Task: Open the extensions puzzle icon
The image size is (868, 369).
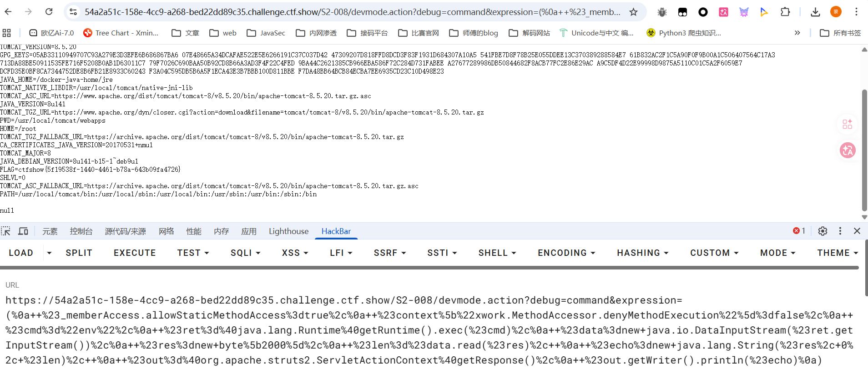Action: [785, 12]
